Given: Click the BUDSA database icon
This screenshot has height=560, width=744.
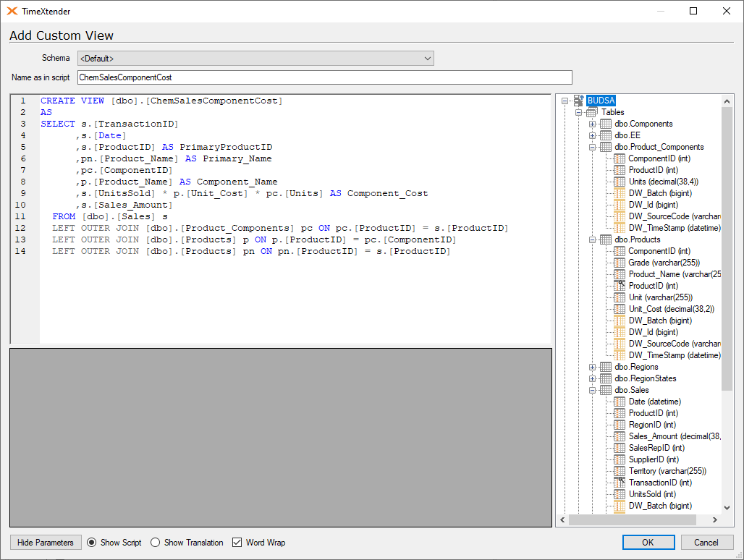Looking at the screenshot, I should tap(579, 101).
